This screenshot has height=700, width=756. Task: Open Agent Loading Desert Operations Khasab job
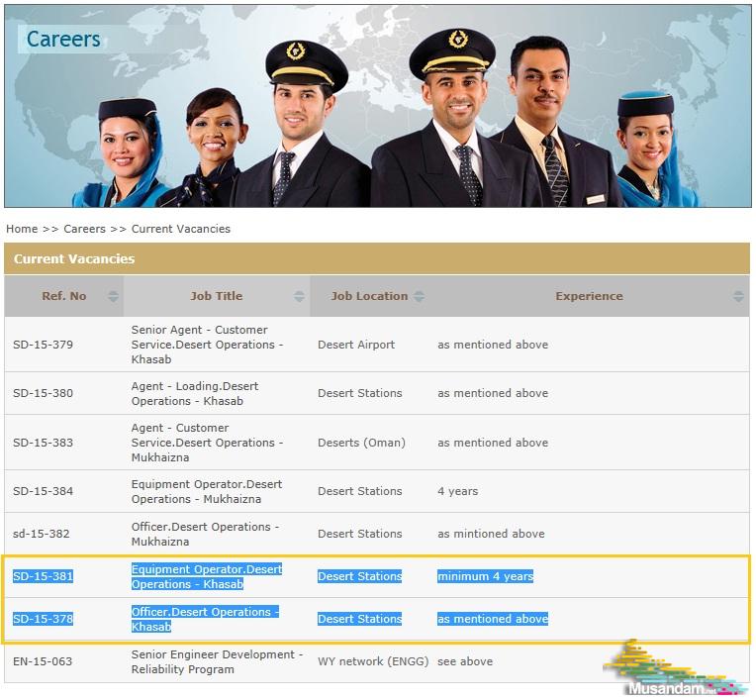[x=195, y=394]
